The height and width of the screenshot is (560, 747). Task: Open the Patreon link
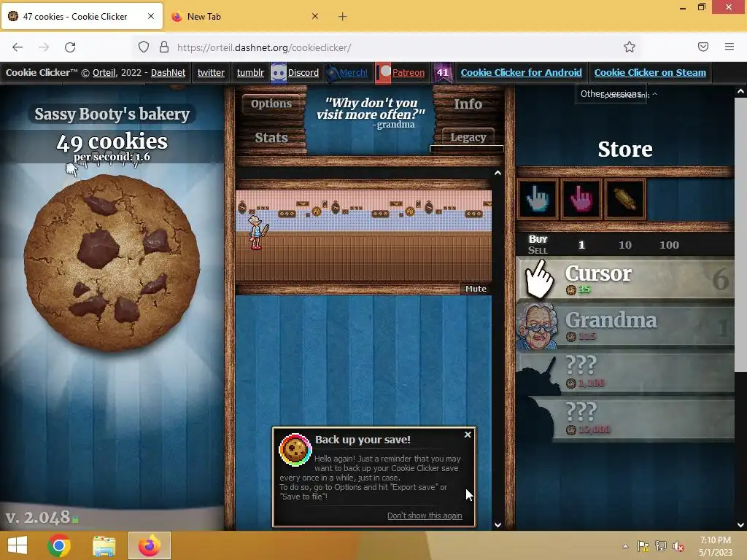click(x=409, y=72)
